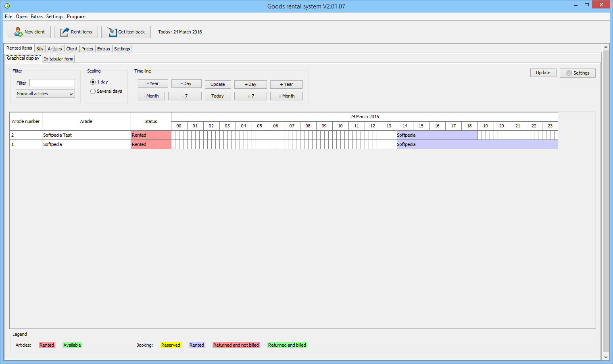Click the app clock icon in title bar
Screen dimensions: 613x364
click(x=7, y=6)
